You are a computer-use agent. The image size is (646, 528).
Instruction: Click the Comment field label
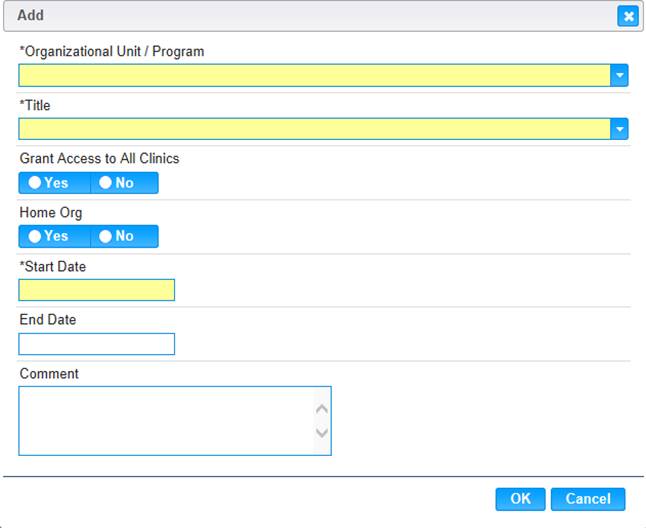49,374
